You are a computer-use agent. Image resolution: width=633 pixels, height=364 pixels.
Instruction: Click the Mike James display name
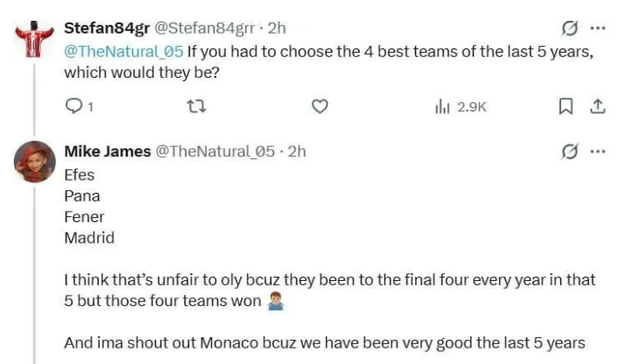(x=107, y=152)
